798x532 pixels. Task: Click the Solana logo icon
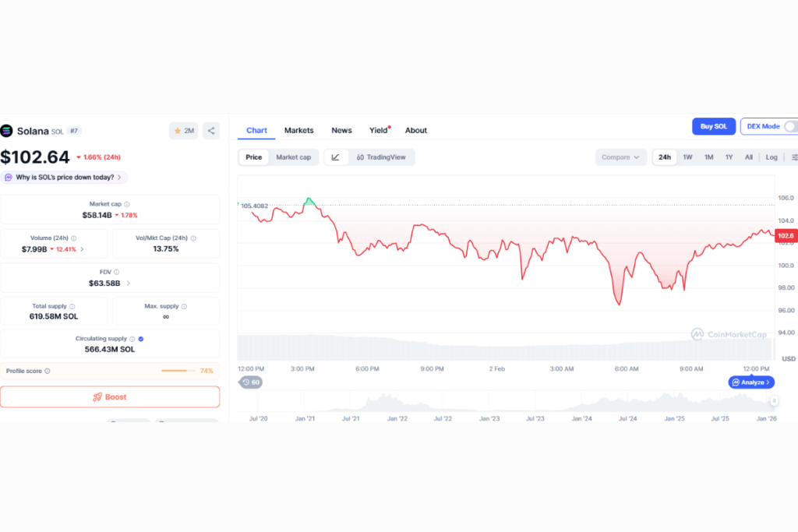tap(6, 131)
